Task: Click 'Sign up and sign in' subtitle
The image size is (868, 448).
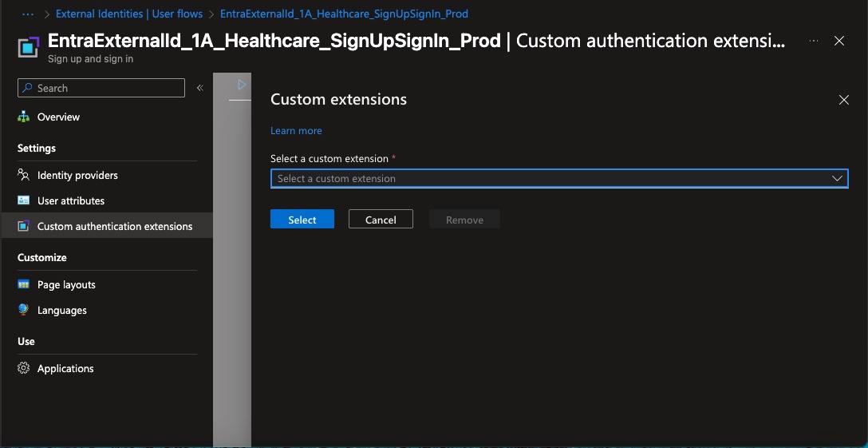Action: [x=91, y=59]
